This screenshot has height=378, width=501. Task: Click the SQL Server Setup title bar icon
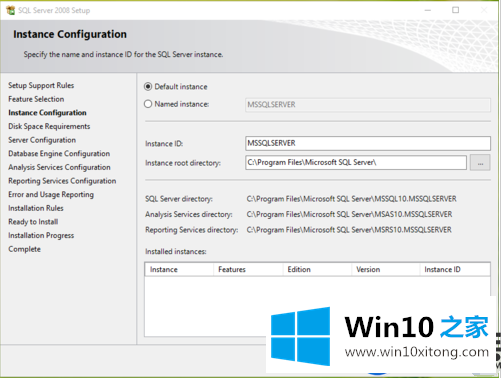11,10
